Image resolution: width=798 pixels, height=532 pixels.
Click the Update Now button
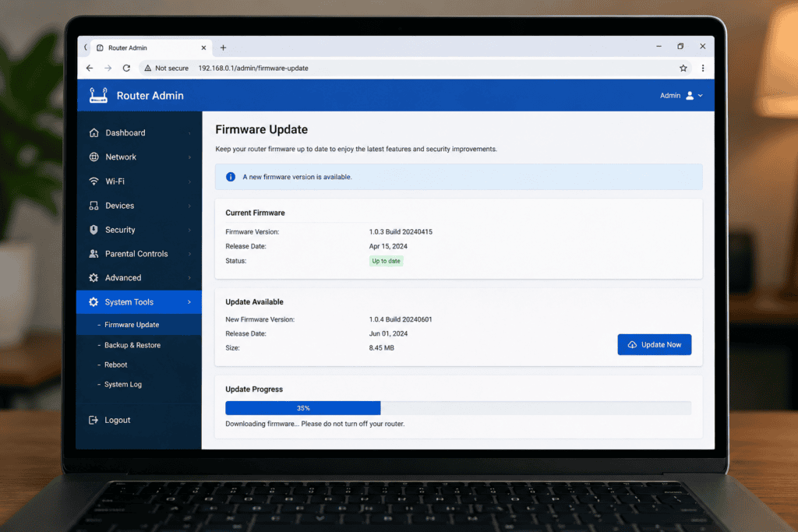[x=654, y=344]
